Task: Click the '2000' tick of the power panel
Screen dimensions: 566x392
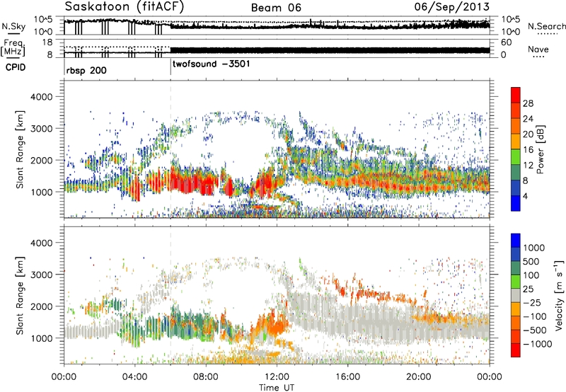Action: [x=41, y=160]
